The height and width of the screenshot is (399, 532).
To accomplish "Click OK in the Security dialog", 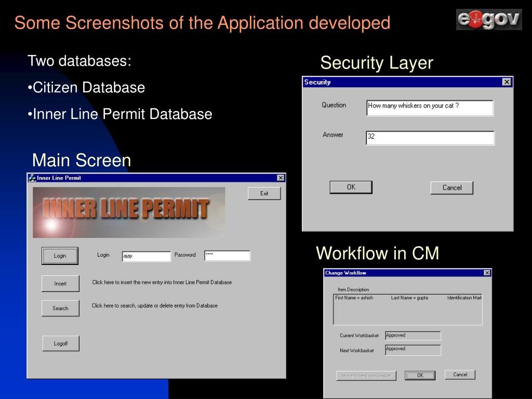I will tap(351, 187).
